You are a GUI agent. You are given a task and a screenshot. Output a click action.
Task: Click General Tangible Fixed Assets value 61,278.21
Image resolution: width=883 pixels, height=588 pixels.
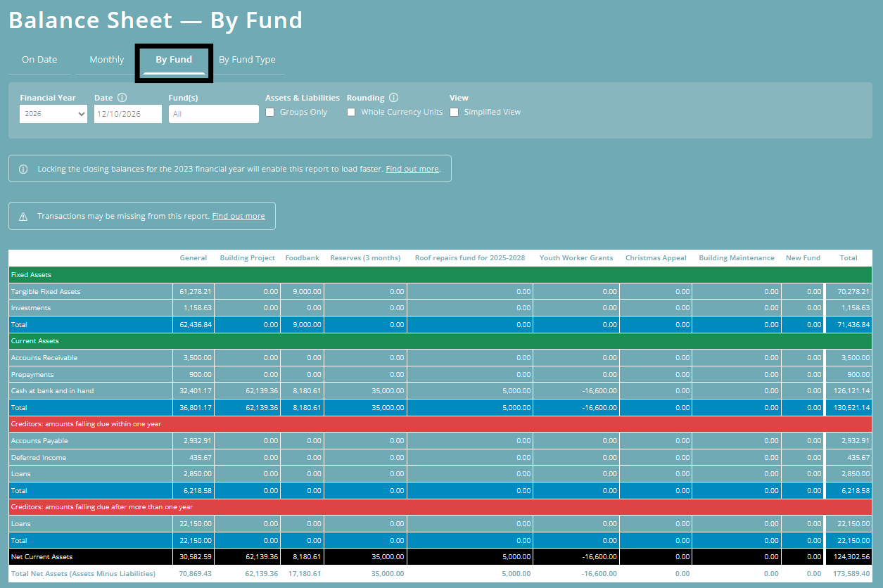[196, 291]
